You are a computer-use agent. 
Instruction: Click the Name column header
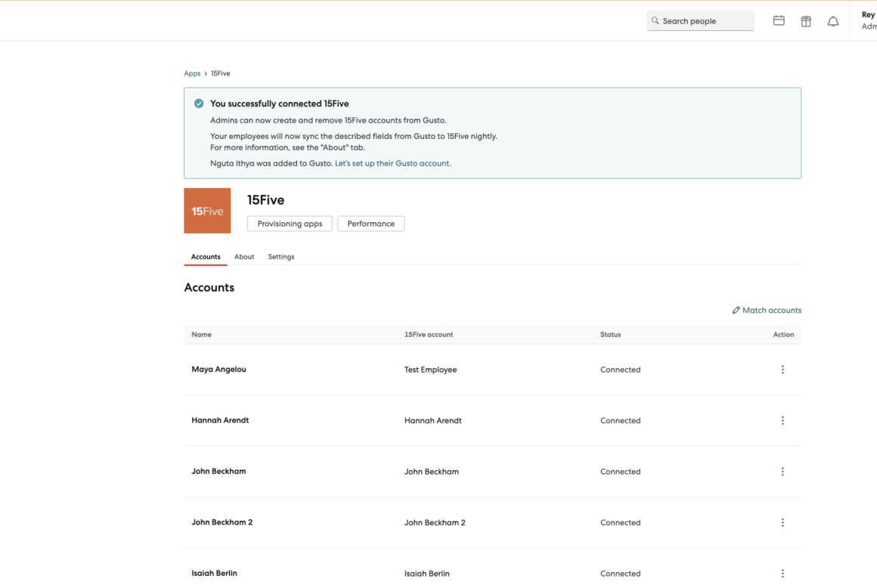click(x=201, y=334)
